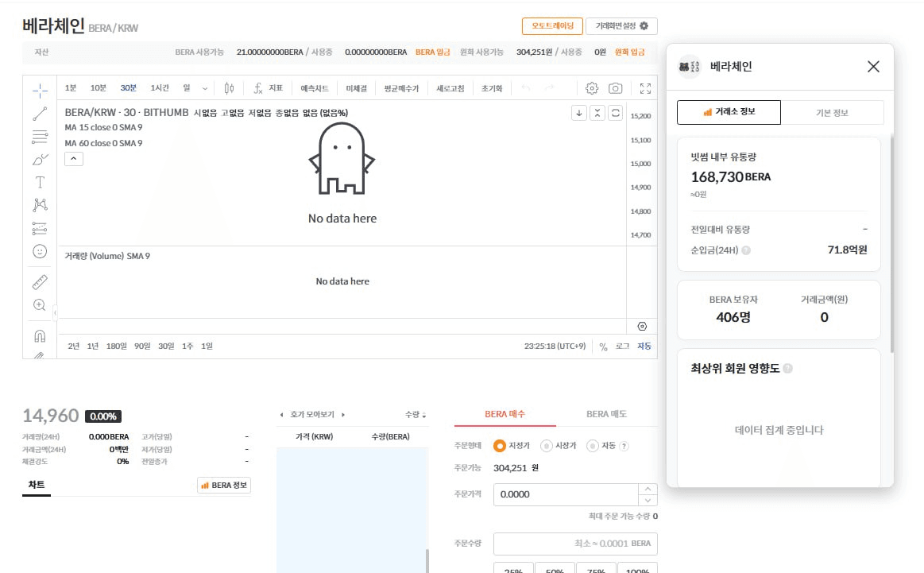Expand the more time intervals dropdown
This screenshot has height=573, width=924.
coord(204,88)
